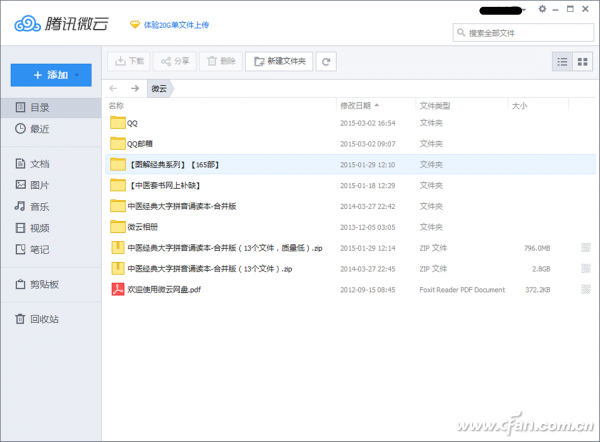Show 音乐 category in sidebar
The width and height of the screenshot is (600, 442).
[51, 207]
